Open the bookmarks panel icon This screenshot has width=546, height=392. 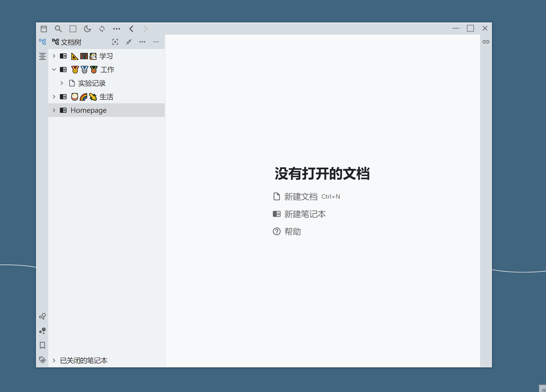(x=42, y=345)
